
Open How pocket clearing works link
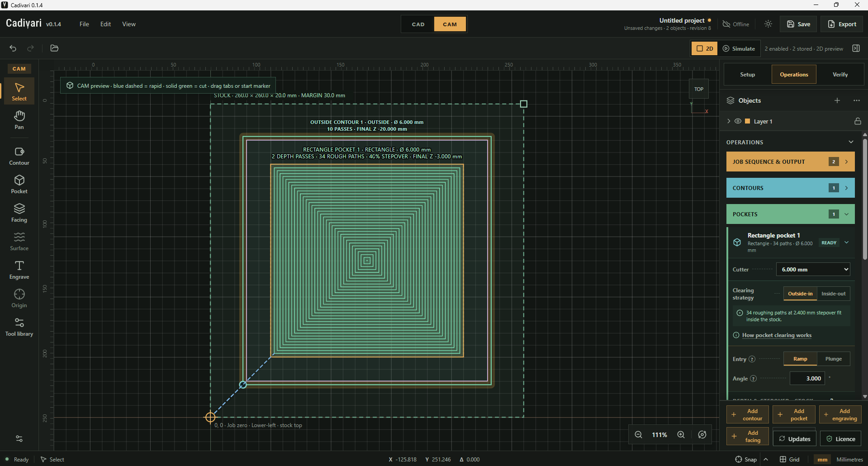(777, 335)
